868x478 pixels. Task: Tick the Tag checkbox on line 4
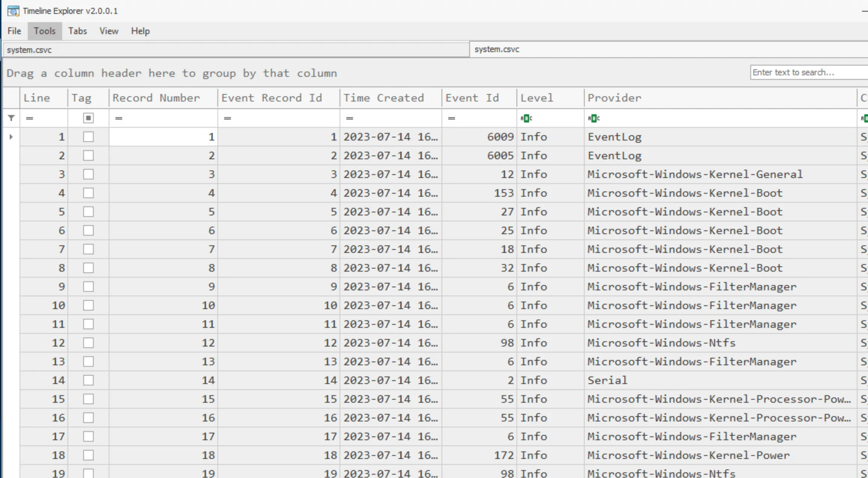88,193
